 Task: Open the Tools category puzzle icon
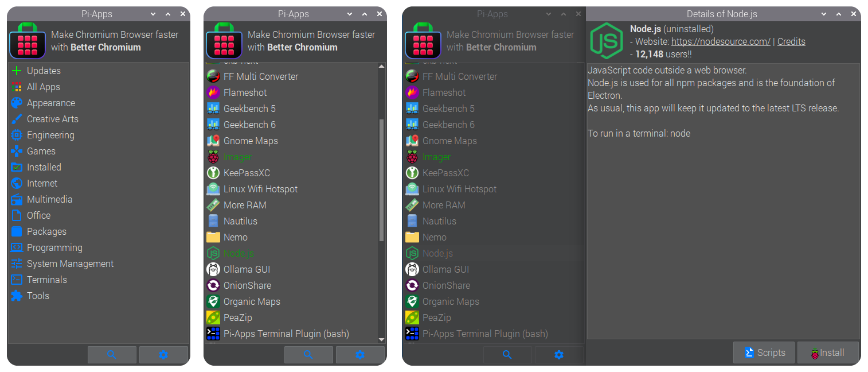(17, 296)
